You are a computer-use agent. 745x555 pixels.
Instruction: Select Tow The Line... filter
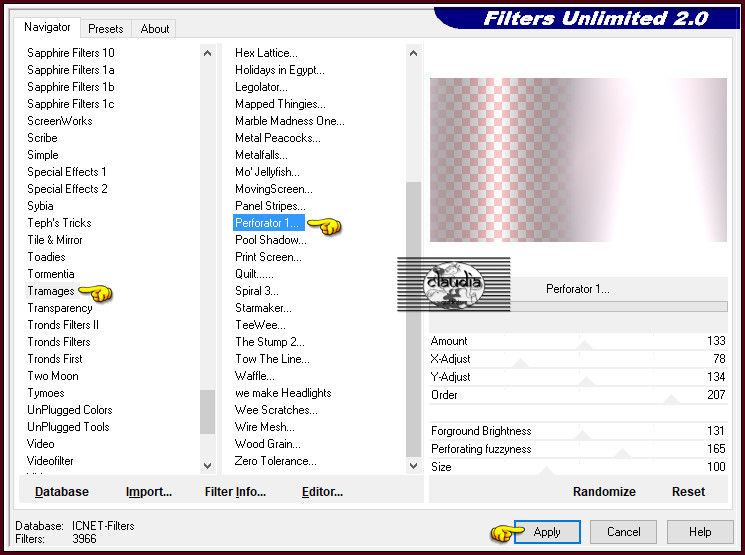tap(272, 359)
